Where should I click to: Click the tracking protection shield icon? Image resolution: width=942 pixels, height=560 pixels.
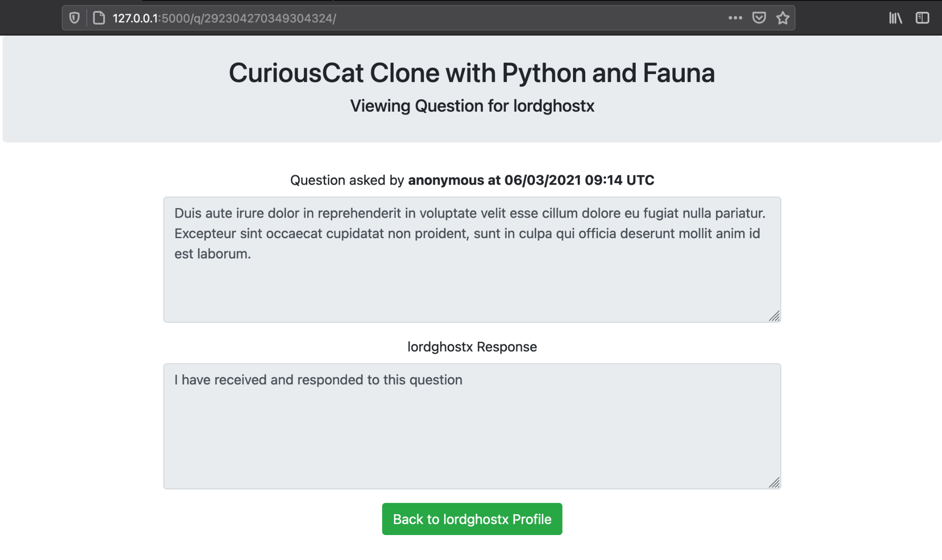75,18
